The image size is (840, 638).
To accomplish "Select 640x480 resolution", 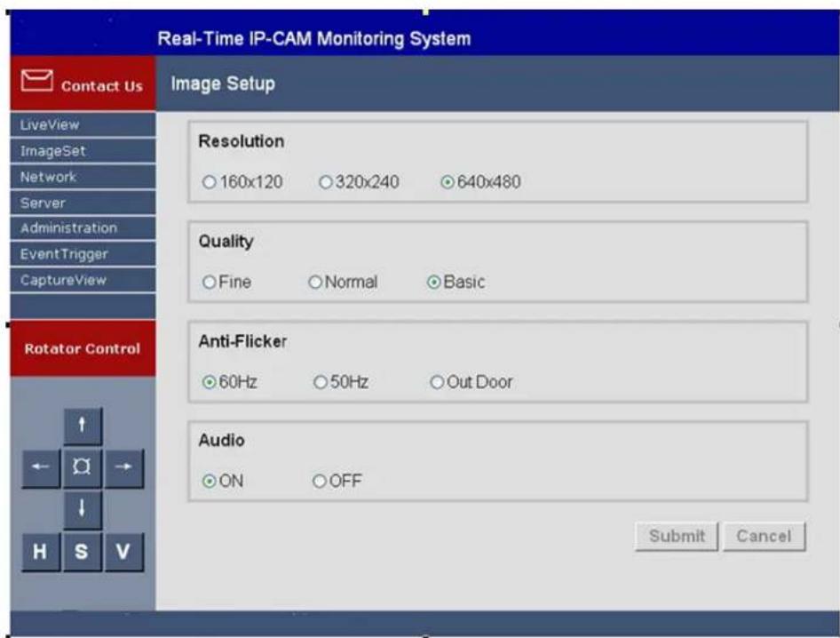I will pyautogui.click(x=448, y=182).
